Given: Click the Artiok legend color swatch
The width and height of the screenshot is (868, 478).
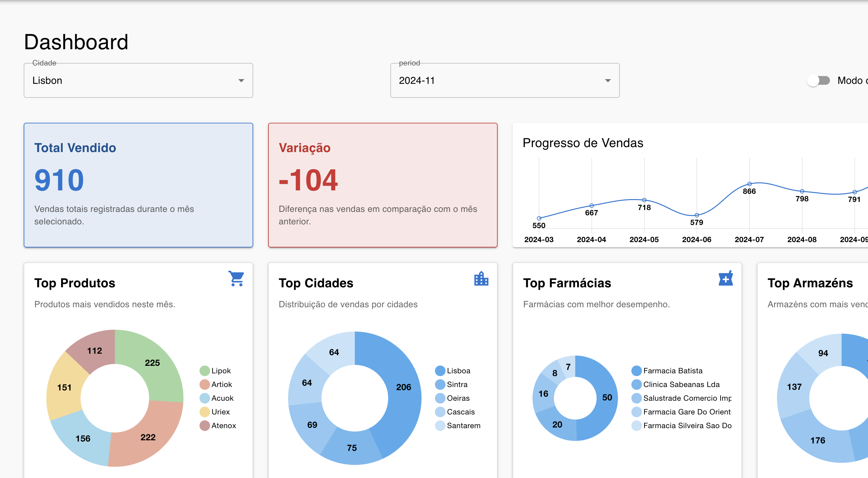Looking at the screenshot, I should click(x=205, y=385).
